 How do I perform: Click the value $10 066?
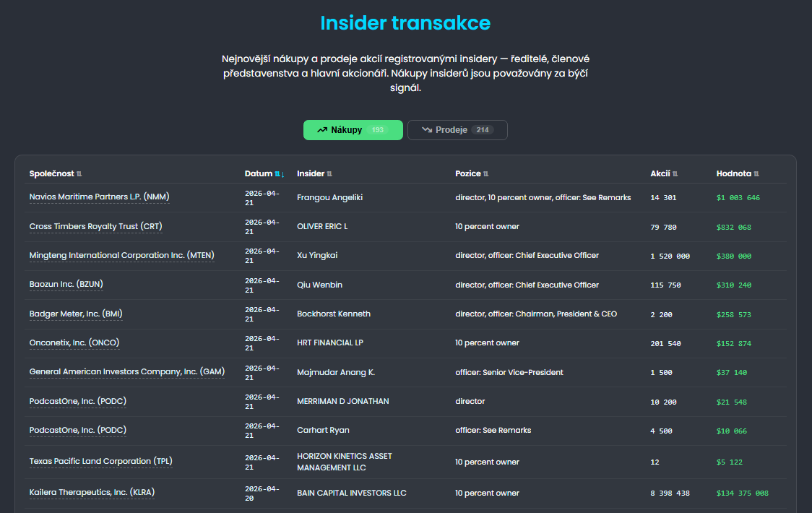point(732,431)
